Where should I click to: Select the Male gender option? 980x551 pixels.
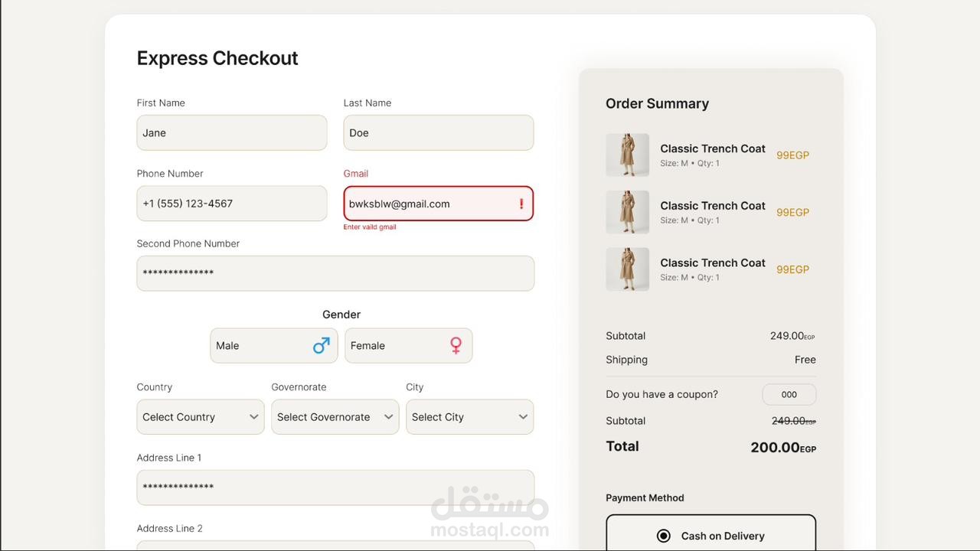point(274,346)
